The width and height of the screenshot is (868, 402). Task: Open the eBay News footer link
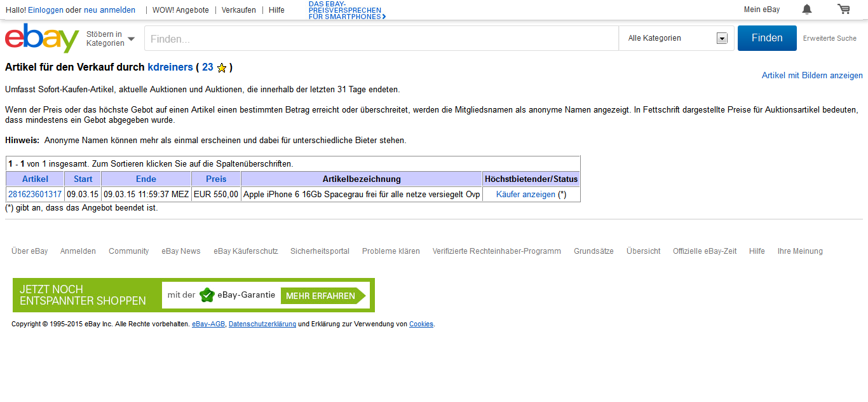coord(181,251)
